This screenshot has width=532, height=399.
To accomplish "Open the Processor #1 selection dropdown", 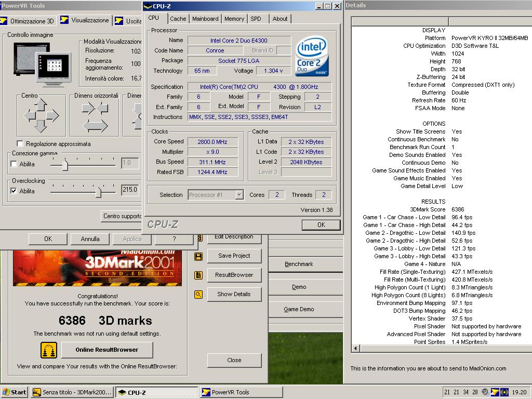I will (239, 195).
